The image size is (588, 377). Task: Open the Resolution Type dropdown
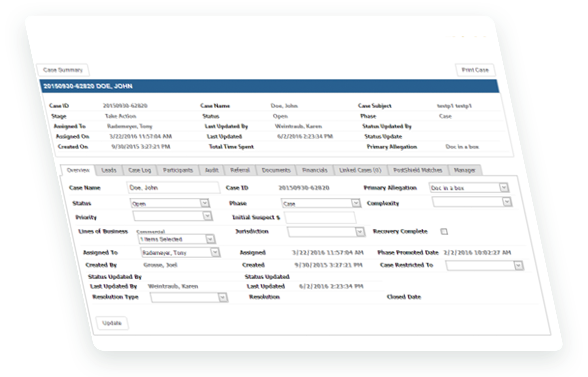[x=189, y=297]
